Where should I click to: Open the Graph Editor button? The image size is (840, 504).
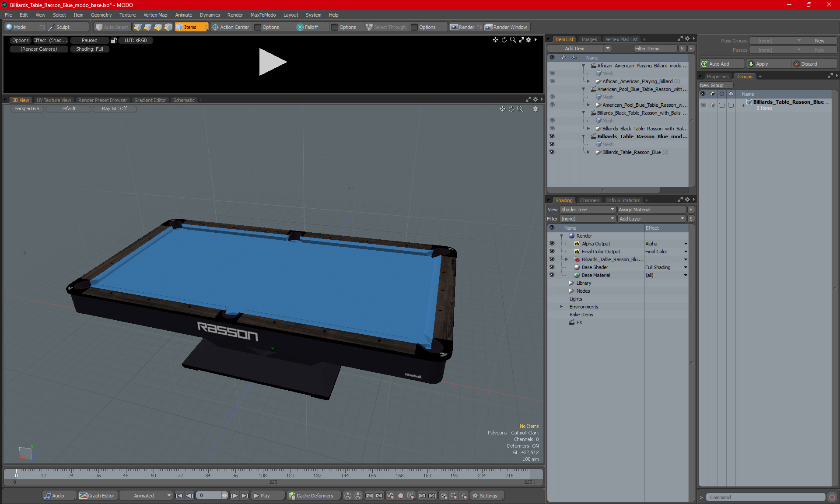point(97,496)
